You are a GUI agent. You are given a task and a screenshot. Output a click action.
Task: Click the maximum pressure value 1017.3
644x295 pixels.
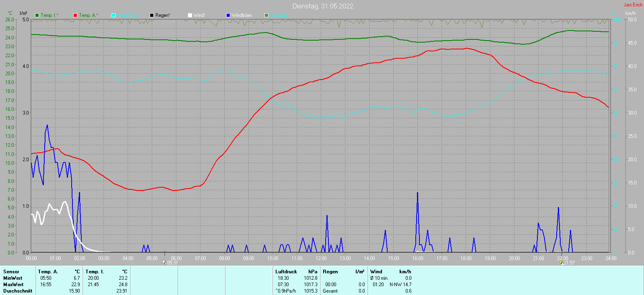[x=311, y=285]
